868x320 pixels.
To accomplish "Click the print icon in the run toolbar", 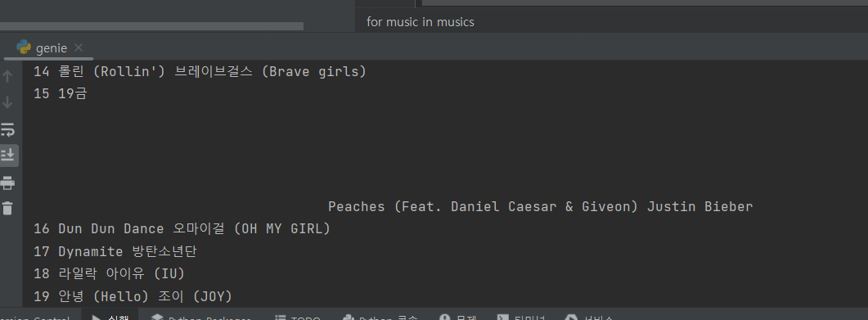I will 7,183.
